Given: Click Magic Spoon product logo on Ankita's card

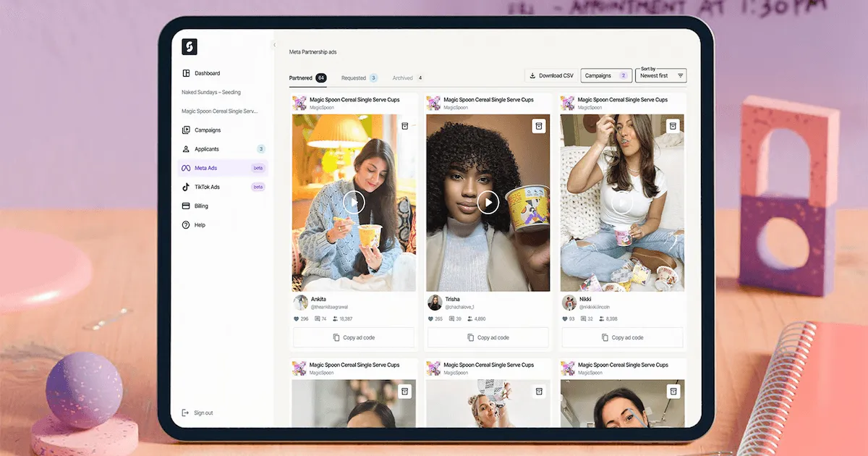Looking at the screenshot, I should [299, 104].
